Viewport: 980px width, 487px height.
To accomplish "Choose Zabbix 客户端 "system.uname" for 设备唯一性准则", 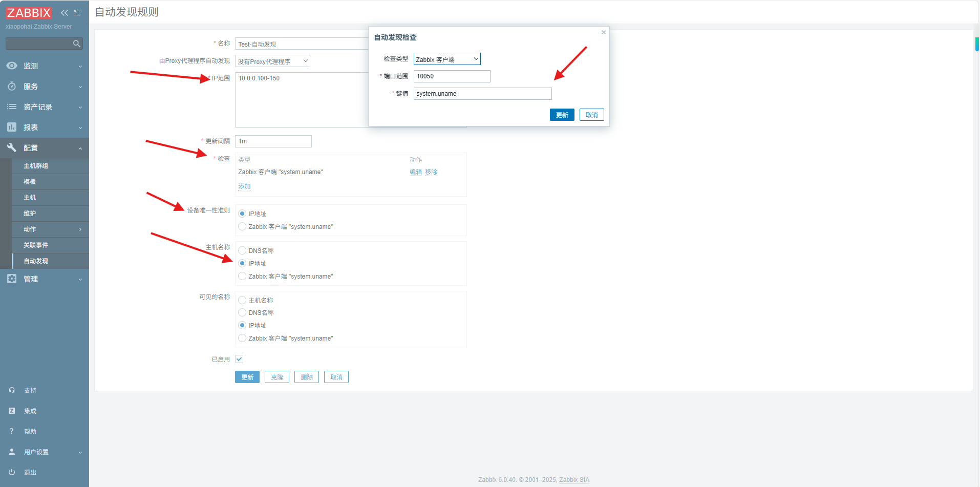I will point(242,226).
